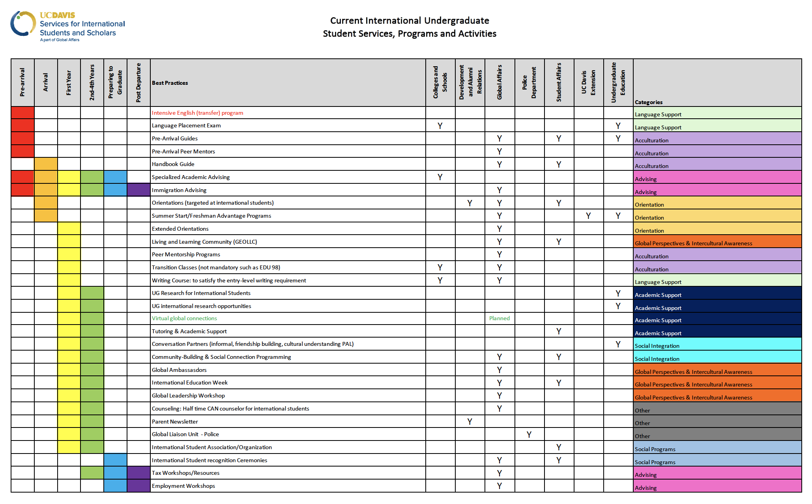Click blue Preparing to Graduate cell for recognition Ceremonies
The width and height of the screenshot is (812, 504).
pyautogui.click(x=115, y=460)
